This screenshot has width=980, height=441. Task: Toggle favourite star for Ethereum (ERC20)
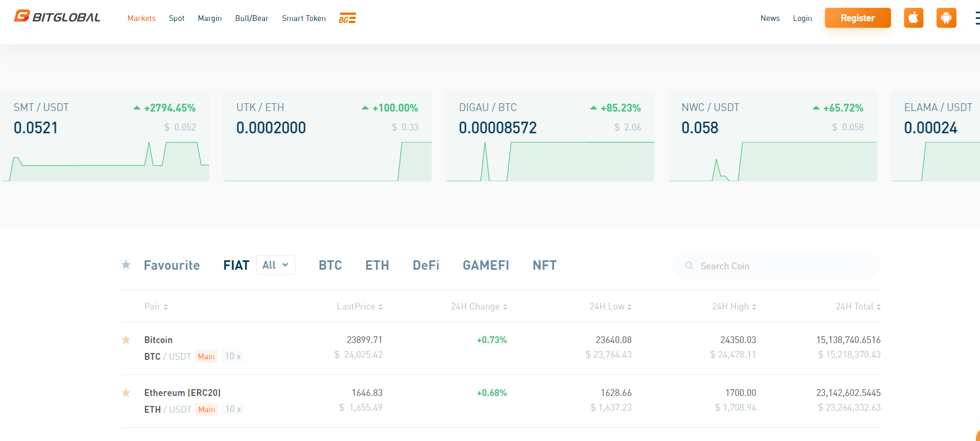click(x=126, y=393)
